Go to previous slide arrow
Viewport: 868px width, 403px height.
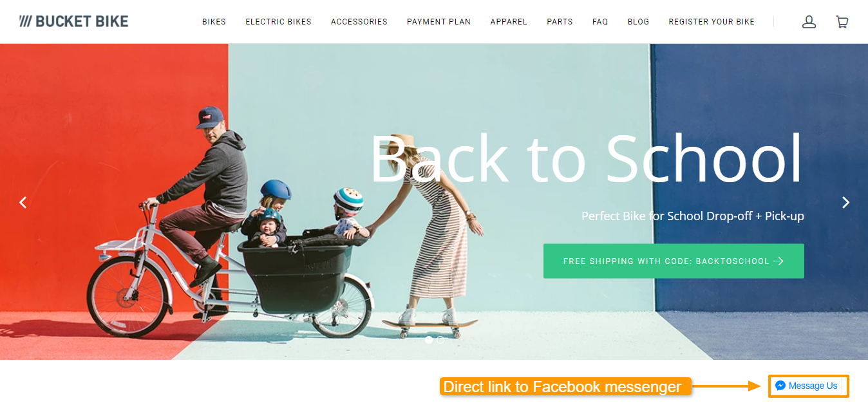[x=23, y=202]
